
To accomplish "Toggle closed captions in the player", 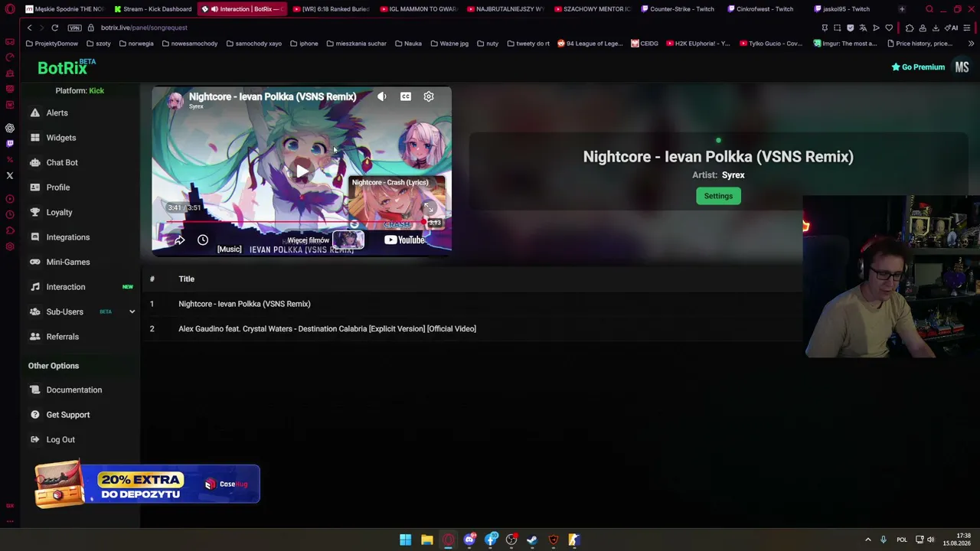I will (x=406, y=96).
